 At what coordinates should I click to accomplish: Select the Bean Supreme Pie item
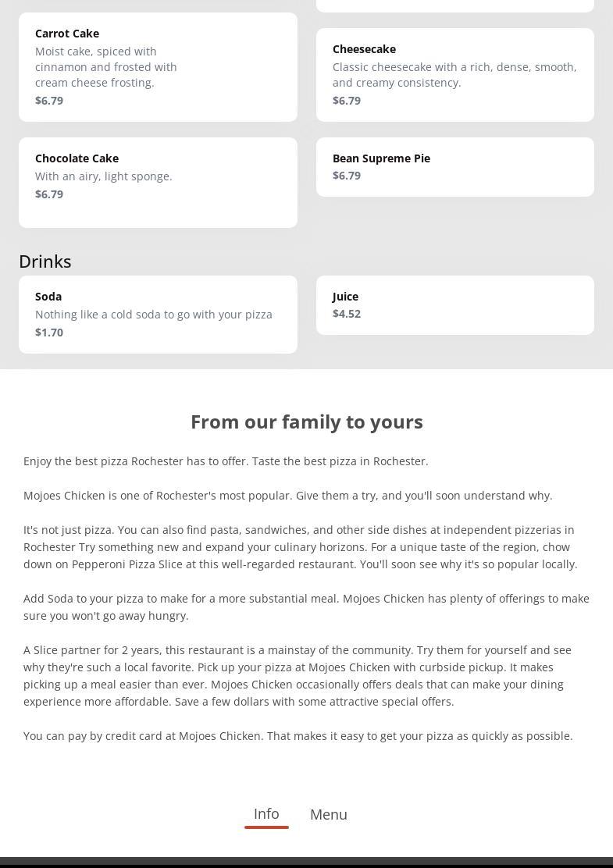pos(454,167)
